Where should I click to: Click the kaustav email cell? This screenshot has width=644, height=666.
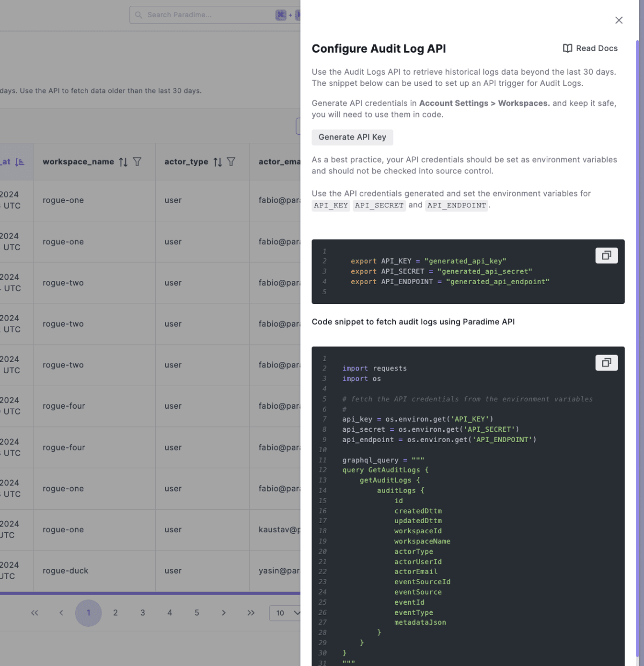pyautogui.click(x=275, y=530)
